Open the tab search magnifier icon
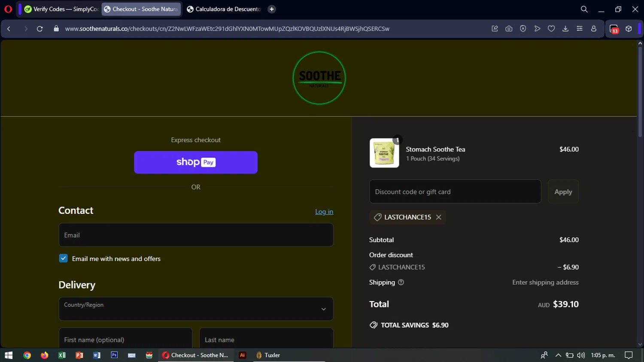The height and width of the screenshot is (362, 644). pos(584,9)
